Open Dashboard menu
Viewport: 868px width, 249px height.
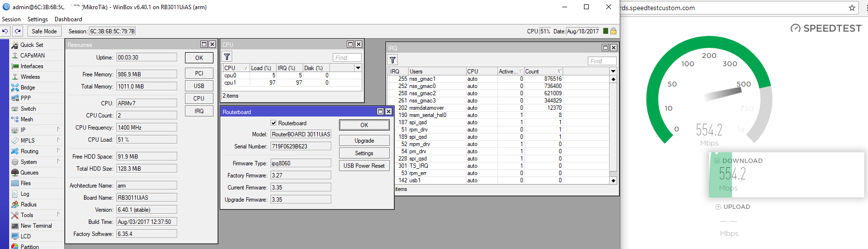pyautogui.click(x=68, y=19)
